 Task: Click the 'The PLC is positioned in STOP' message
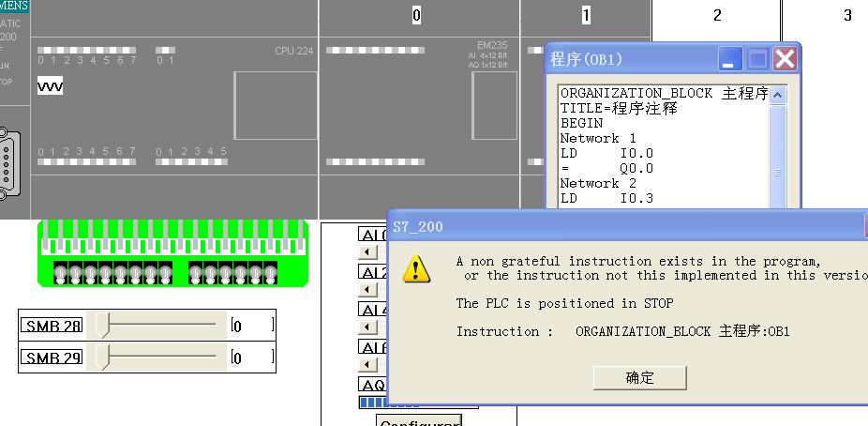pos(564,303)
